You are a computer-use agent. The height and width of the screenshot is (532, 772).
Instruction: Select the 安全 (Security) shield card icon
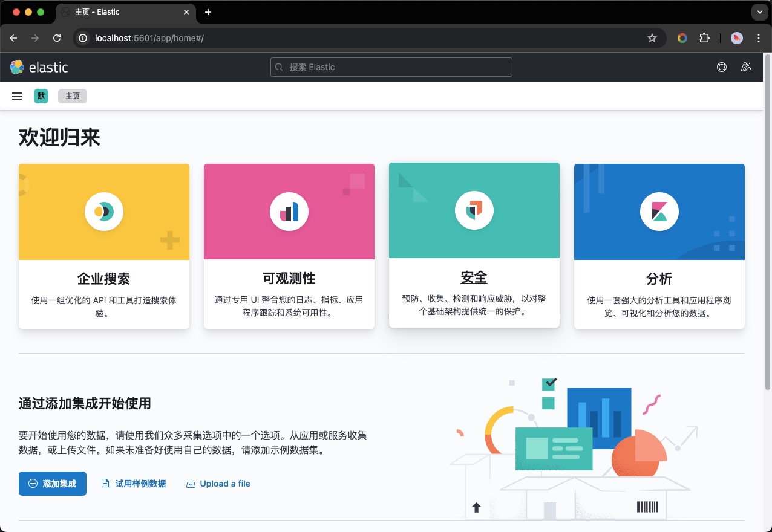(474, 210)
